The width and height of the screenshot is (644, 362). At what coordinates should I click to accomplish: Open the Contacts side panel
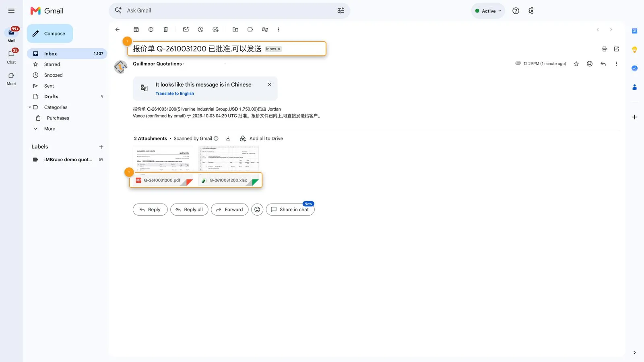coord(634,87)
